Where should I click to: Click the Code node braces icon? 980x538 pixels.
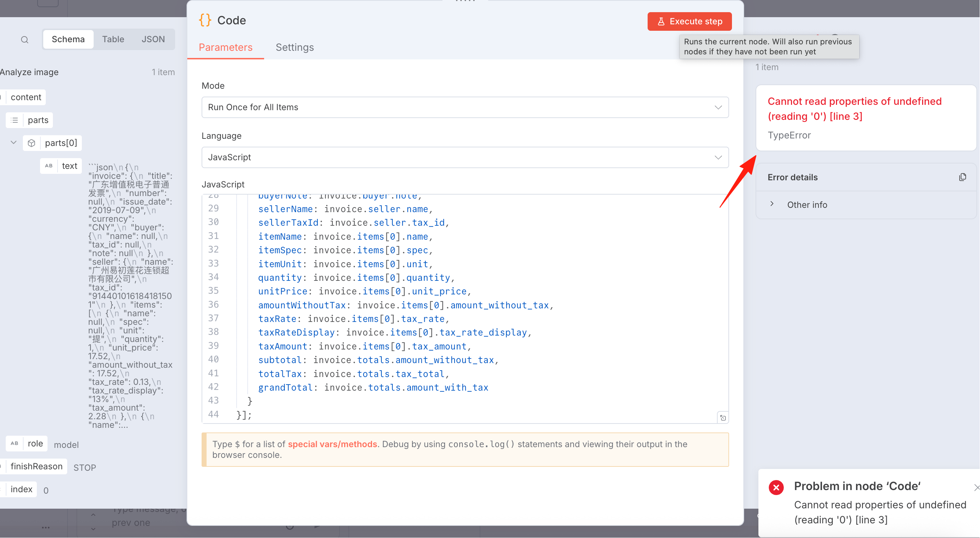[205, 20]
